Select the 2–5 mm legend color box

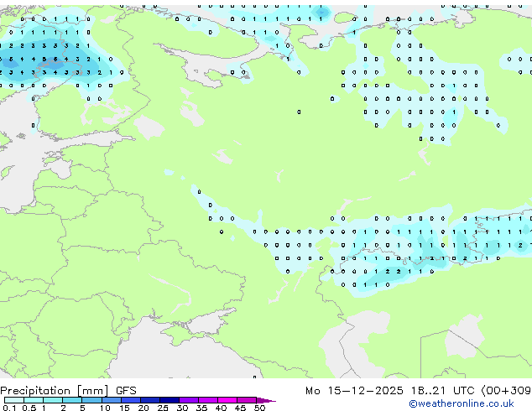[72, 400]
